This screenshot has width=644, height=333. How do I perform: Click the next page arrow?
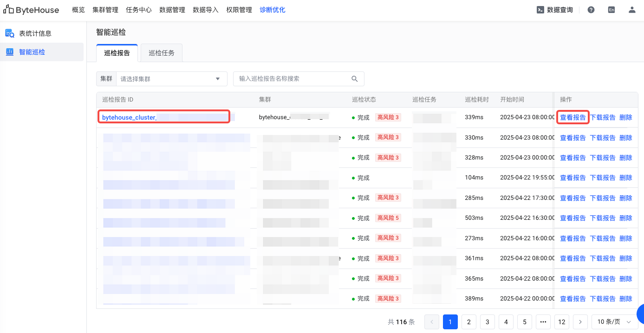[580, 321]
